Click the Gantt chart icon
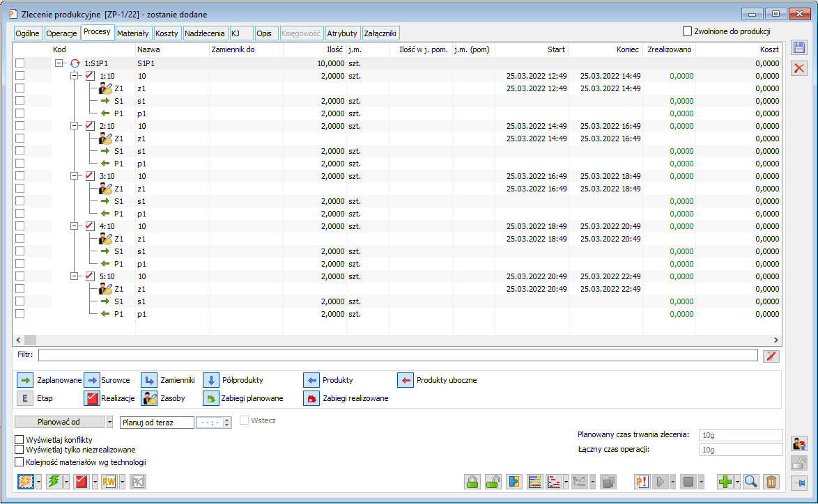Viewport: 818px width, 504px height. tap(553, 482)
